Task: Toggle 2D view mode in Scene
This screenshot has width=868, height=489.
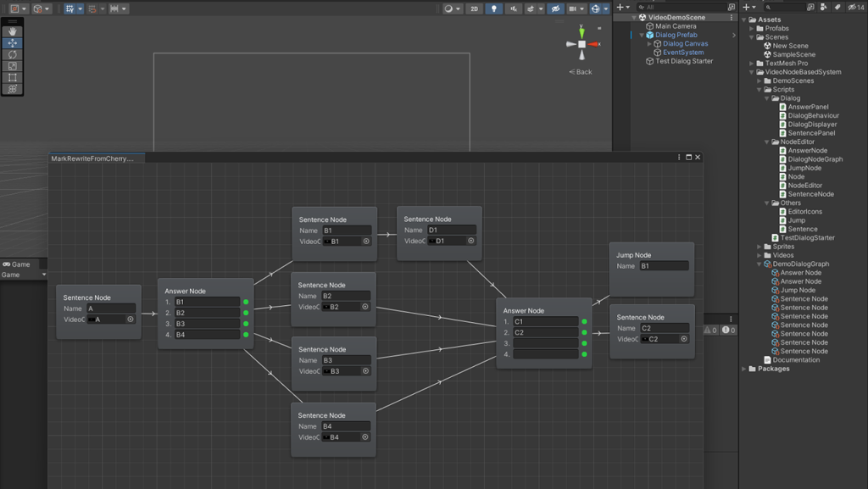Action: click(x=475, y=8)
